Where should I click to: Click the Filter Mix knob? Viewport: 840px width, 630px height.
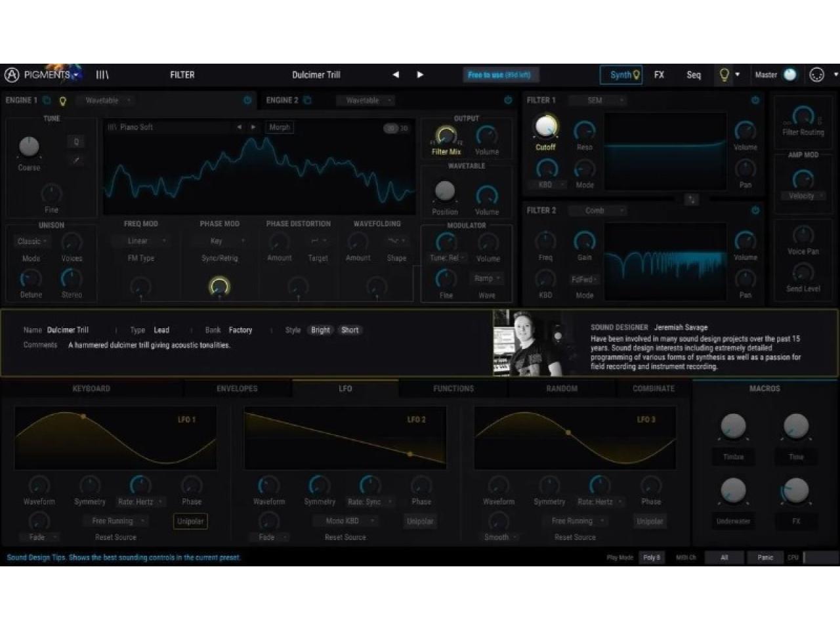pos(446,136)
